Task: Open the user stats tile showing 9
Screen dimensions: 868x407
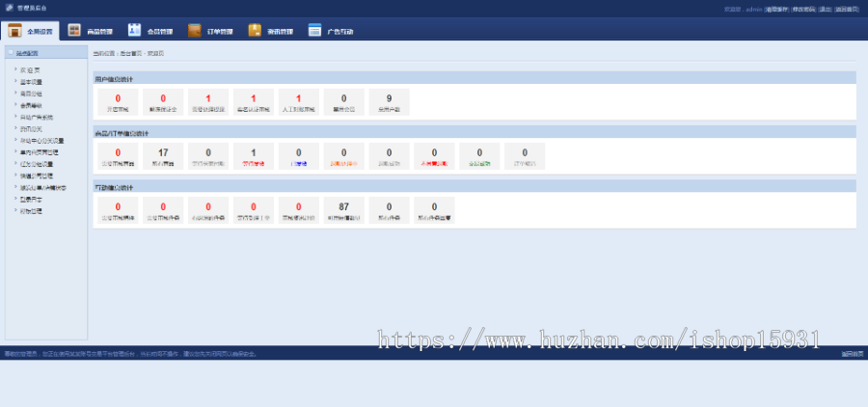Action: 389,101
